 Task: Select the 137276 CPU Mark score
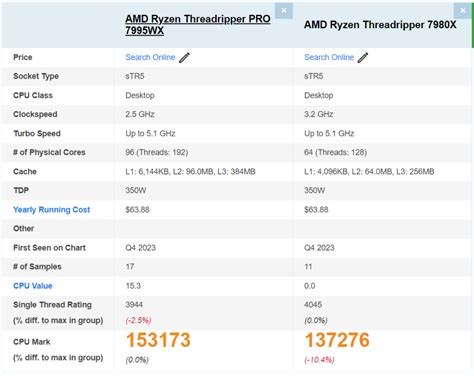point(337,340)
